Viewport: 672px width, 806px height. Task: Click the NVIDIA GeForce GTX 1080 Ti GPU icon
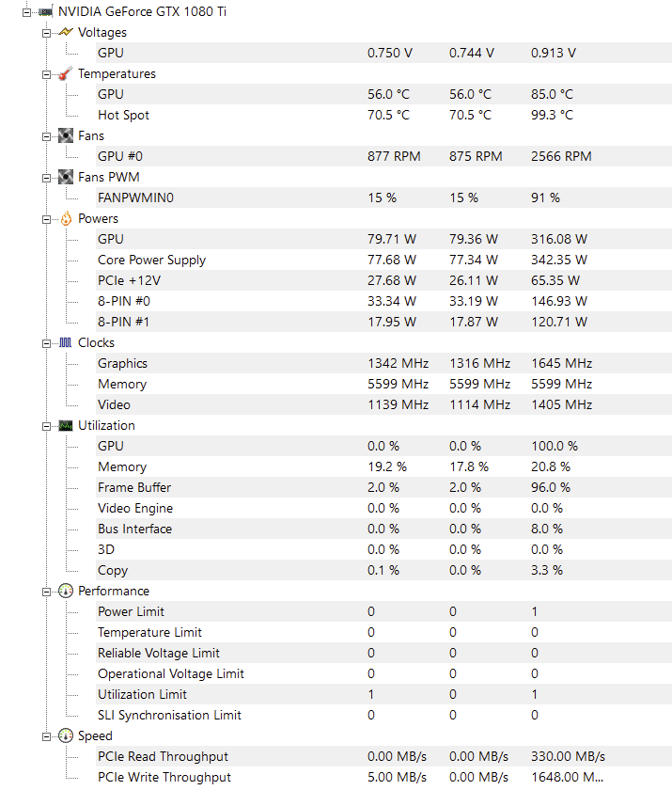pos(45,12)
